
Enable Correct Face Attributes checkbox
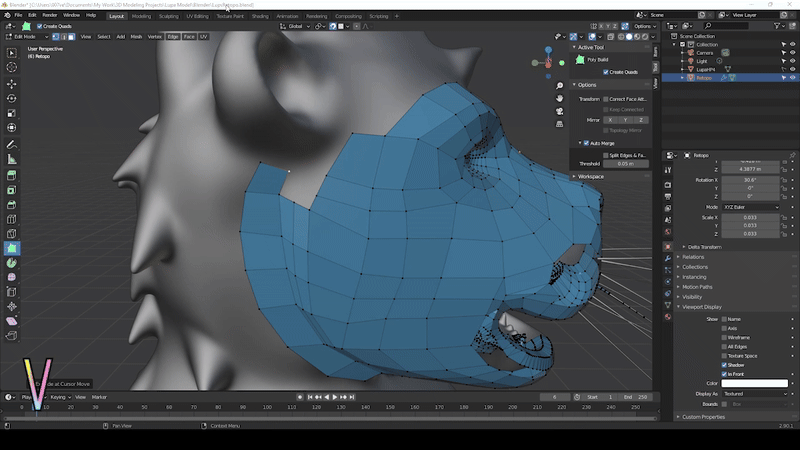606,99
